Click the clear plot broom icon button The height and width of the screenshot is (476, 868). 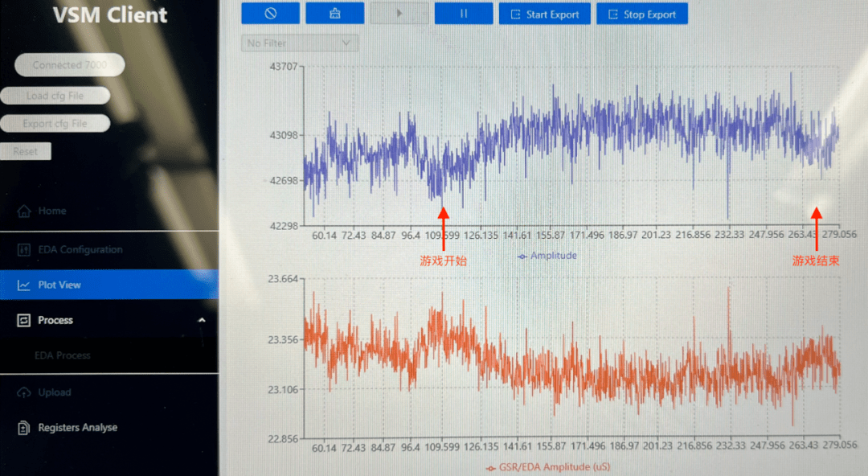click(x=334, y=14)
